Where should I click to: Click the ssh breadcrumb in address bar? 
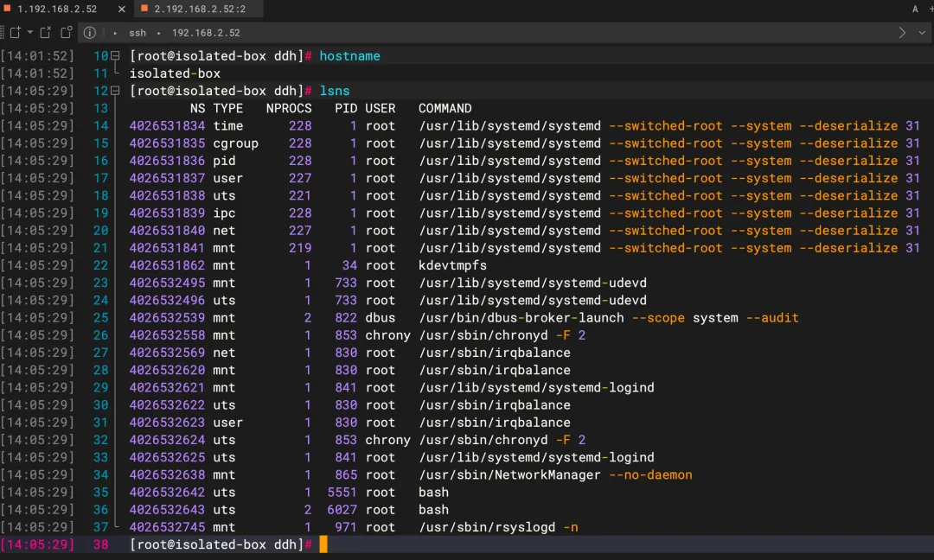(138, 33)
